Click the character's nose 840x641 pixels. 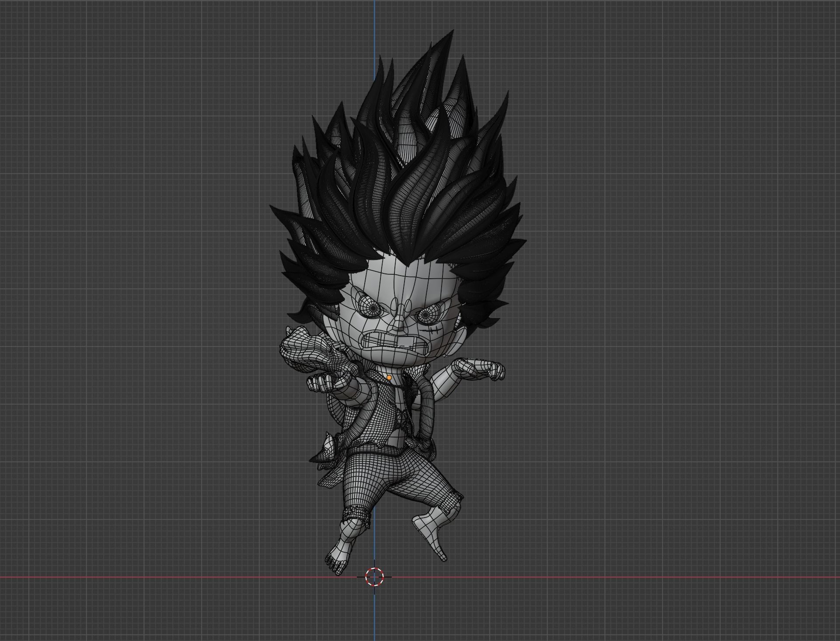pyautogui.click(x=399, y=325)
